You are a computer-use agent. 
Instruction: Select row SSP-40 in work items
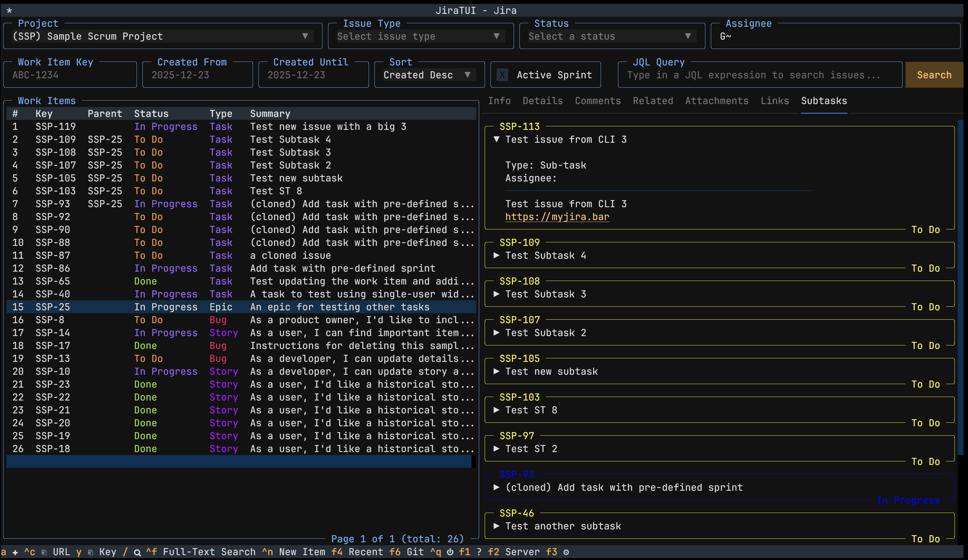[x=241, y=294]
